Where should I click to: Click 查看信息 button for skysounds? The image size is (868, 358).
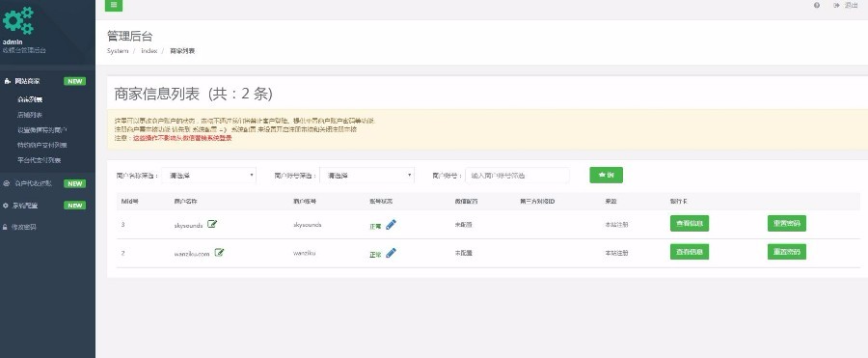click(690, 223)
